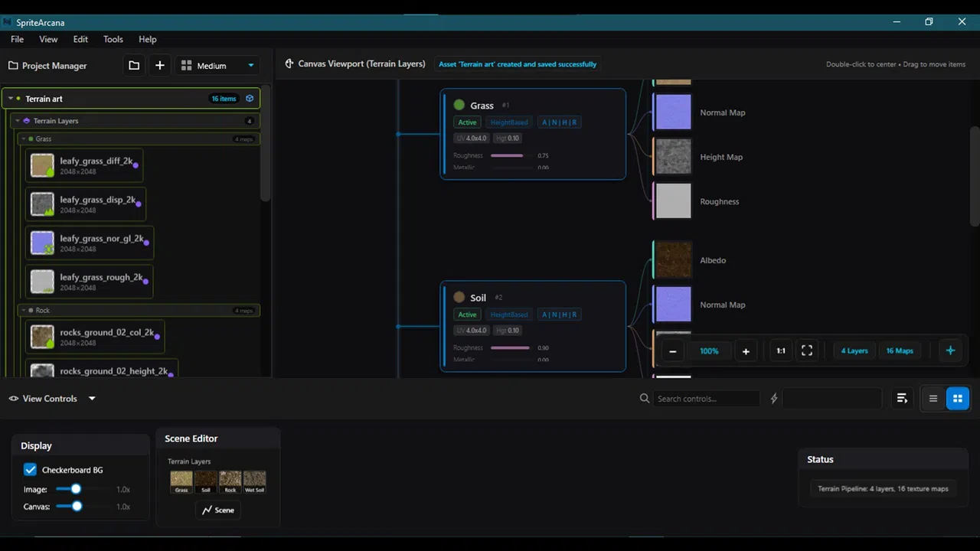Screen dimensions: 980x551
Task: Click the sort list icon
Action: click(902, 398)
